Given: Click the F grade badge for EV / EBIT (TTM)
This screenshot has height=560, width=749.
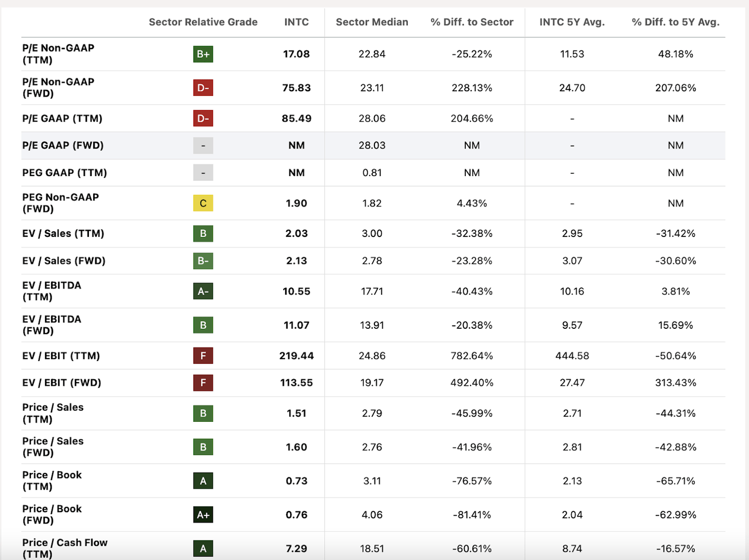Looking at the screenshot, I should pos(203,355).
